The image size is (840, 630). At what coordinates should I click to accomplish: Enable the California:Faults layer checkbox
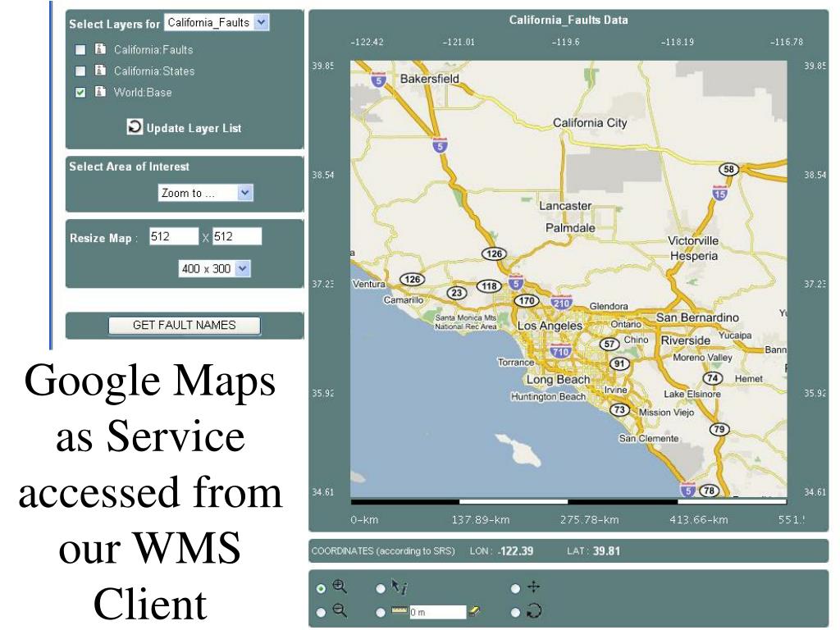pyautogui.click(x=80, y=50)
